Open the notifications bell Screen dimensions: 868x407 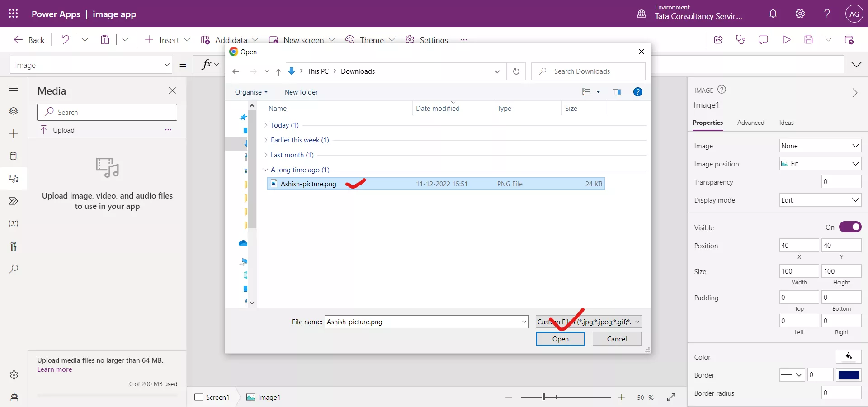click(x=773, y=14)
